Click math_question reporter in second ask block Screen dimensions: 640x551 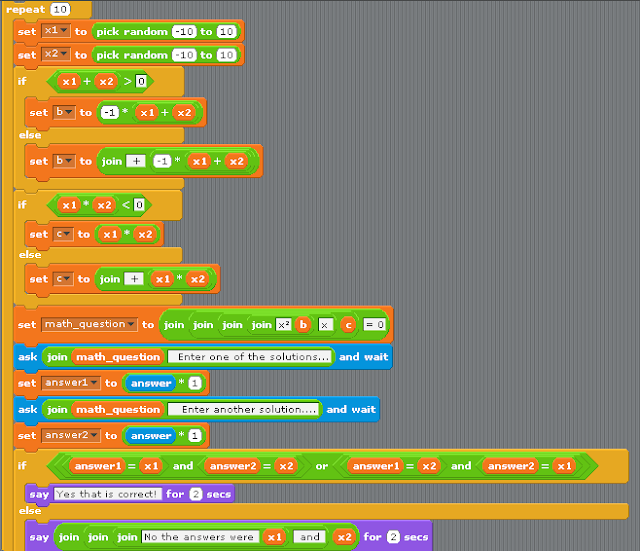[118, 410]
